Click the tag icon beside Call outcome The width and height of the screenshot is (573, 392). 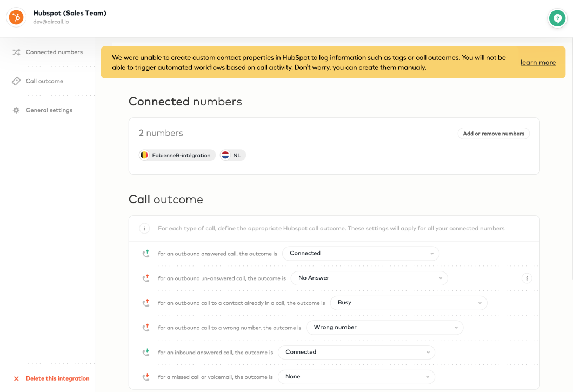(x=16, y=81)
